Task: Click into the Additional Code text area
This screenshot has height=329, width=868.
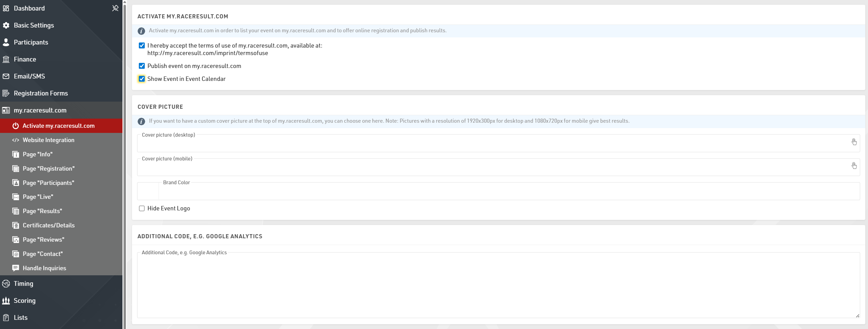Action: (498, 285)
